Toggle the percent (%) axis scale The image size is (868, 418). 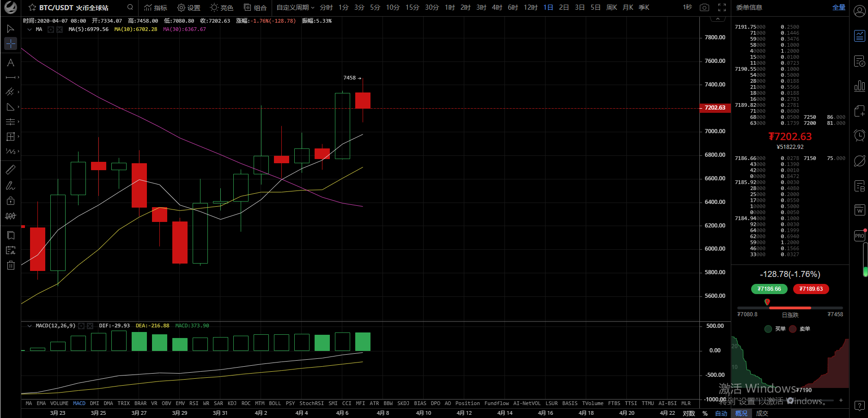tap(705, 413)
